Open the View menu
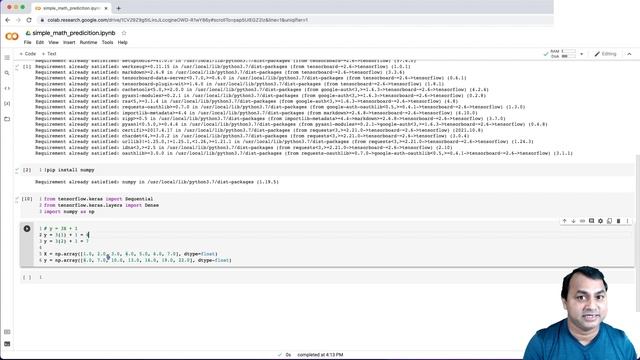The width and height of the screenshot is (640, 360). click(53, 42)
